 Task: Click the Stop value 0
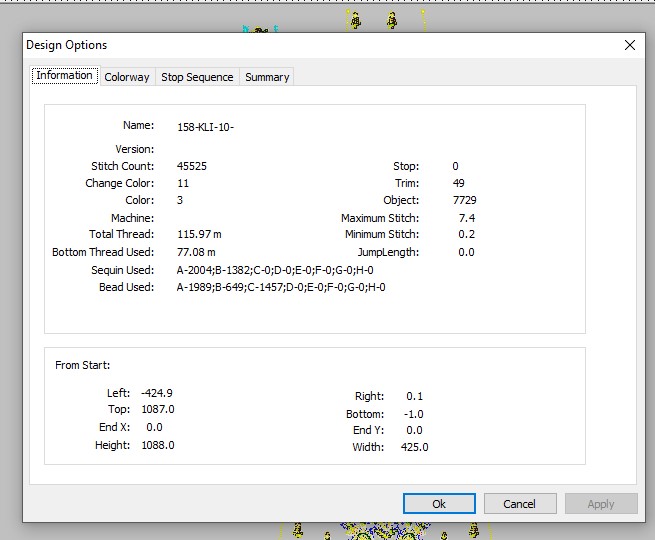click(x=455, y=166)
